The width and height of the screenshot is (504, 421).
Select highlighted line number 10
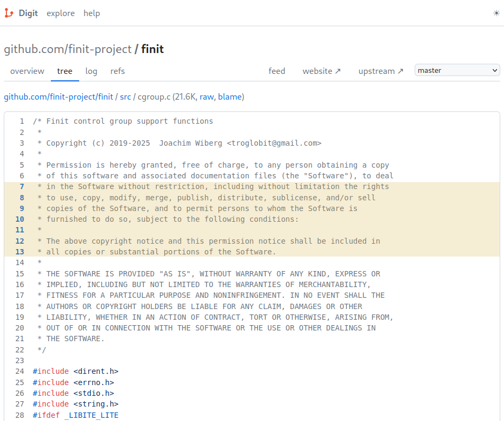tap(20, 219)
